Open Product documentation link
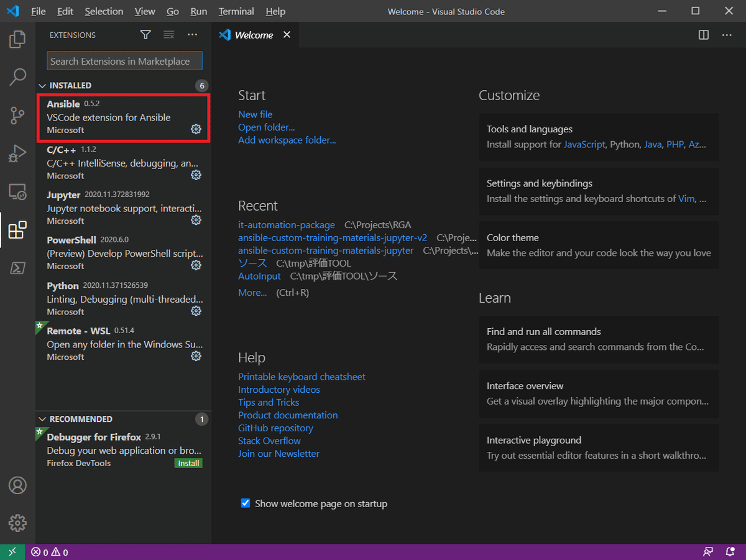 click(288, 415)
